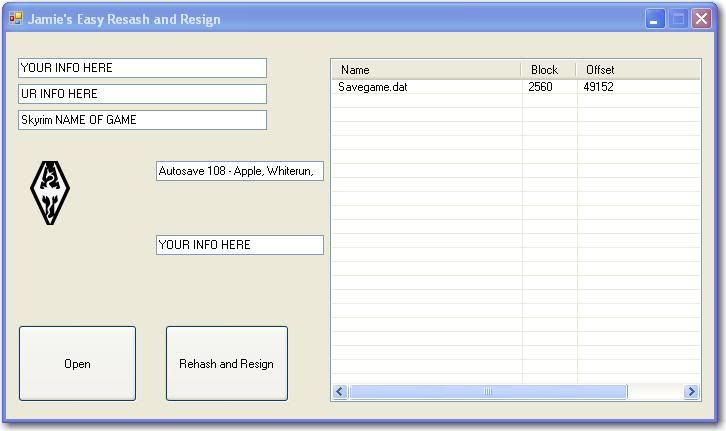Sort list by the Block column header
Viewport: 726px width, 431px height.
549,70
